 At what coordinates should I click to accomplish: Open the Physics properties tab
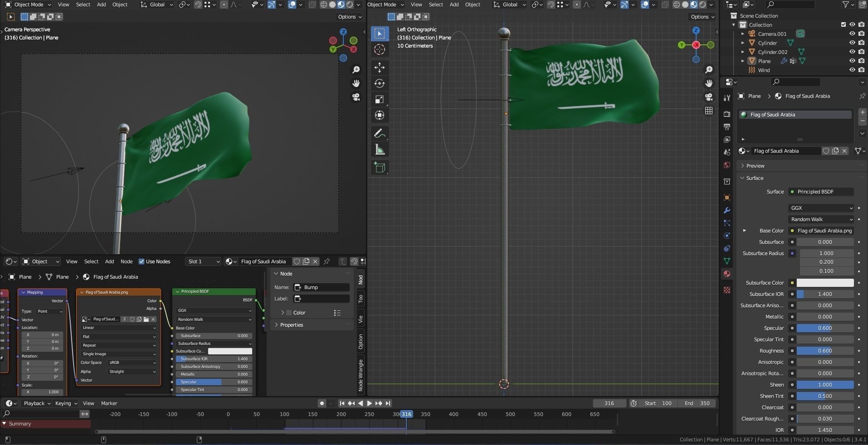727,236
